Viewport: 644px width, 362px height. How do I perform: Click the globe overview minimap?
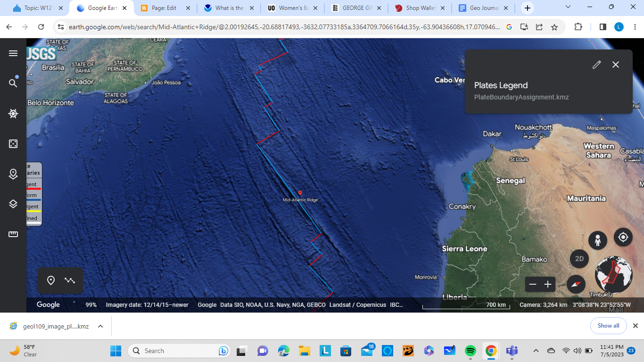click(614, 275)
